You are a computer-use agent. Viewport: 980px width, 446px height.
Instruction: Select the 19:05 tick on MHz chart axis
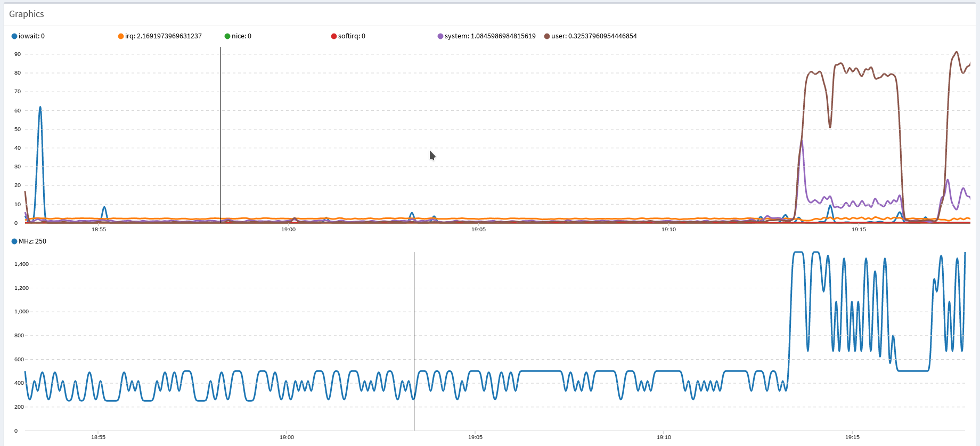[x=475, y=437]
